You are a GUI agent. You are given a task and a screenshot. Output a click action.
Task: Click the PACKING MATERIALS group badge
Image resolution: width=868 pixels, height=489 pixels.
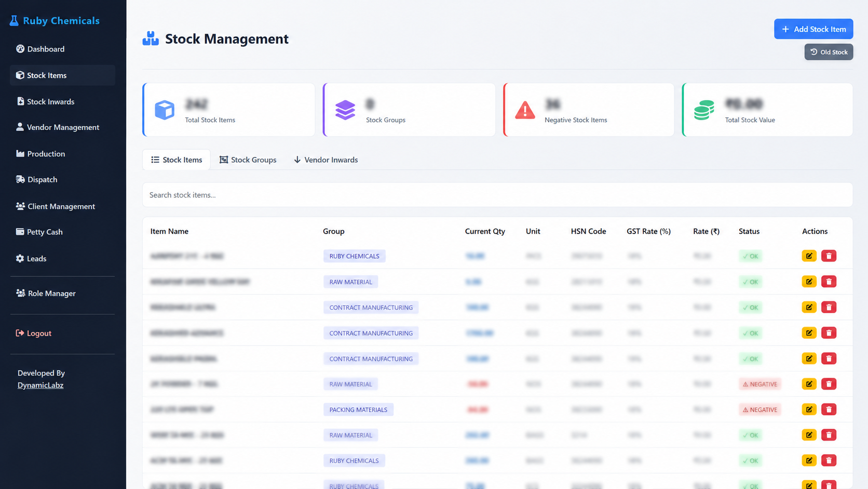coord(358,409)
